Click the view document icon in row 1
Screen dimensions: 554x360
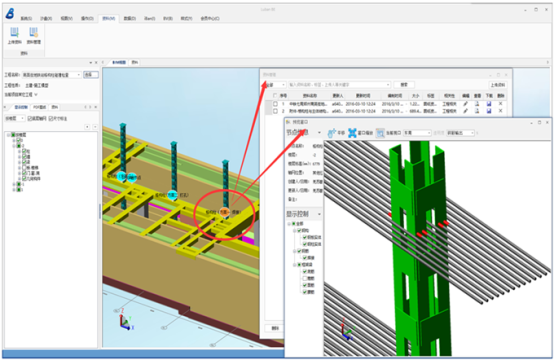(477, 104)
